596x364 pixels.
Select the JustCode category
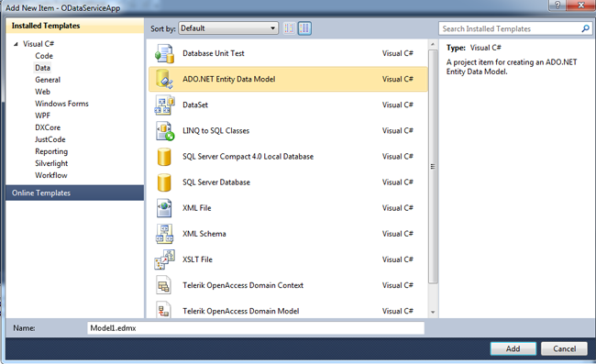(x=50, y=139)
